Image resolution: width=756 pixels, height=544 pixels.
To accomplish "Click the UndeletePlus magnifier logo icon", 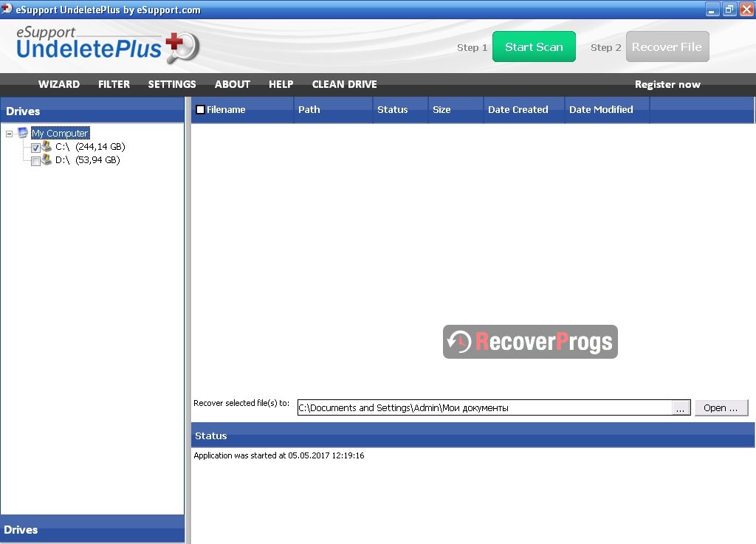I will pyautogui.click(x=182, y=47).
